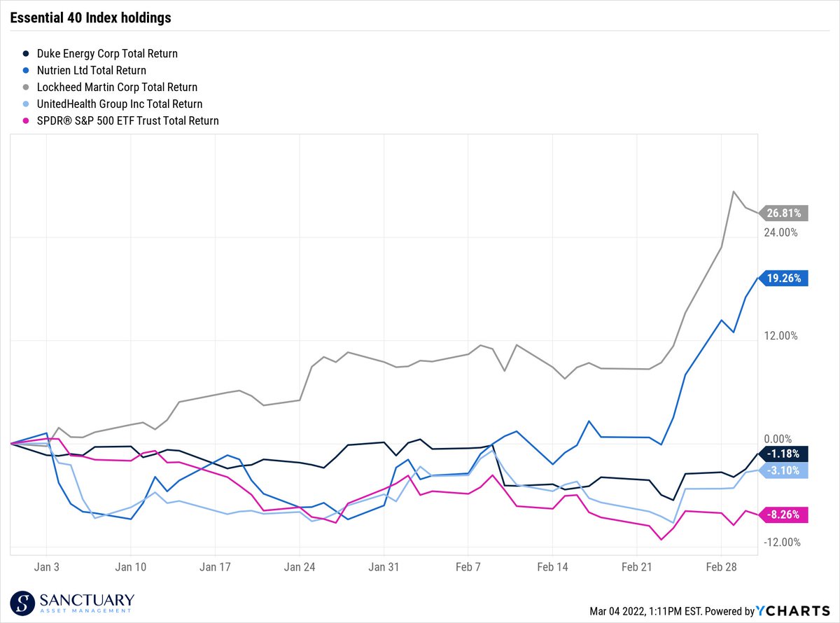
Task: Select Duke Energy Corp Total Return label
Action: click(x=106, y=54)
